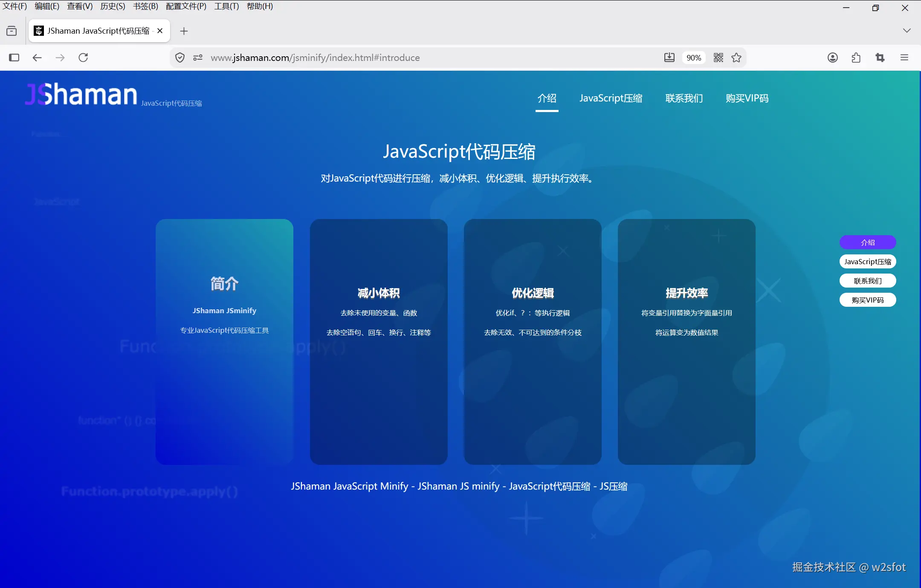Select 介绍 in the top navigation

547,98
